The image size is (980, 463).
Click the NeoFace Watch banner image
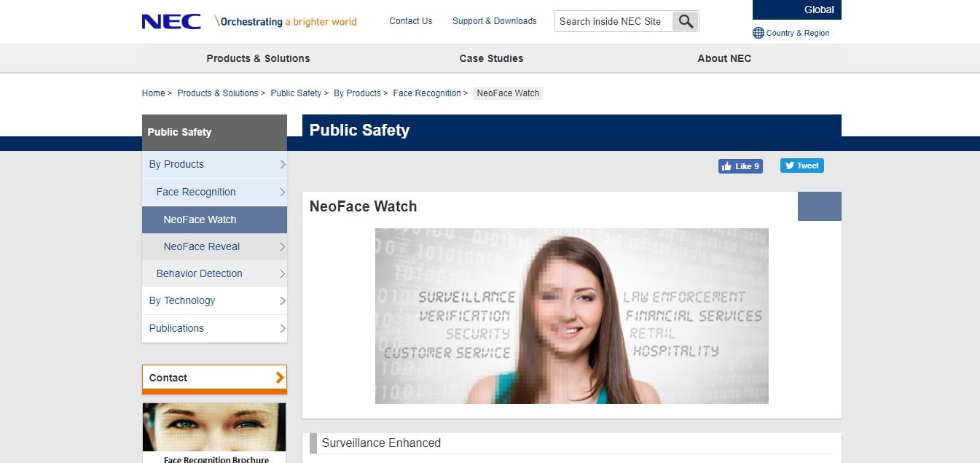572,316
